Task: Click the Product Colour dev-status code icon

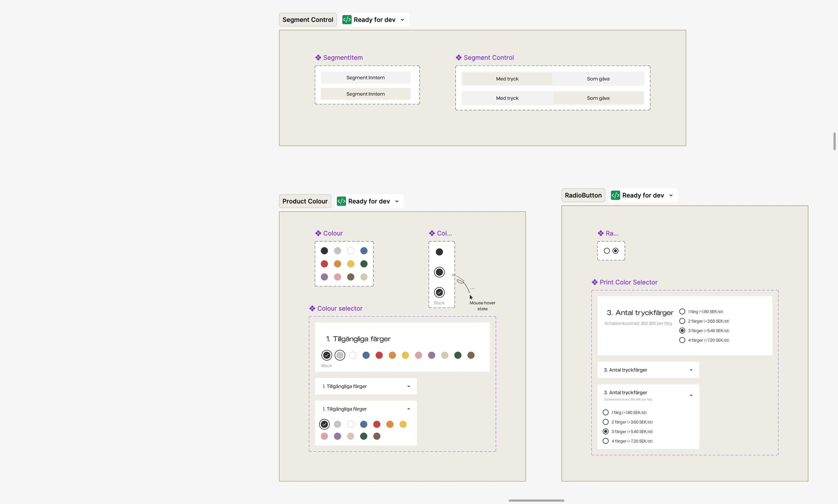Action: tap(341, 201)
